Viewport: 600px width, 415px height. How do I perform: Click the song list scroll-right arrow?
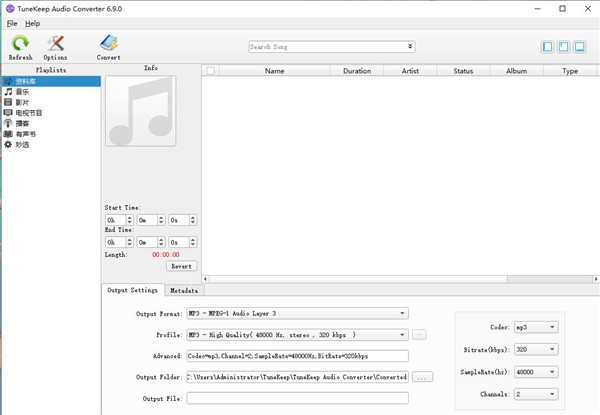coord(596,279)
